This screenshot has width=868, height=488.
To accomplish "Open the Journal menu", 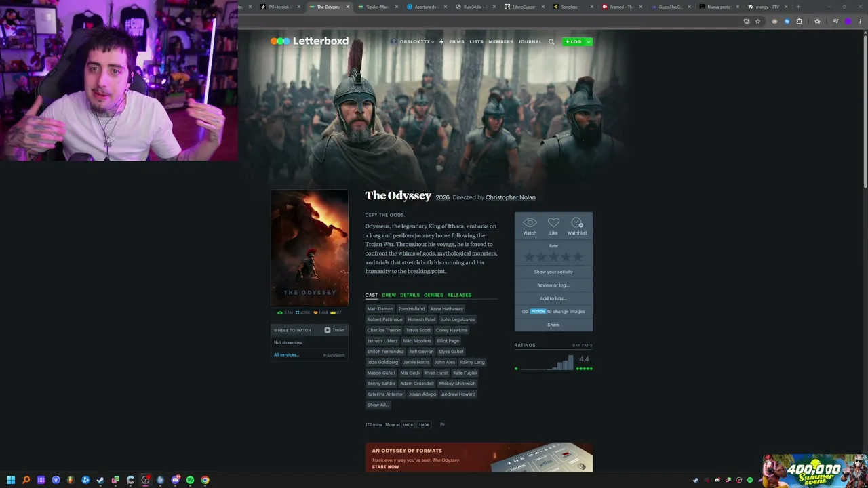I will click(530, 42).
